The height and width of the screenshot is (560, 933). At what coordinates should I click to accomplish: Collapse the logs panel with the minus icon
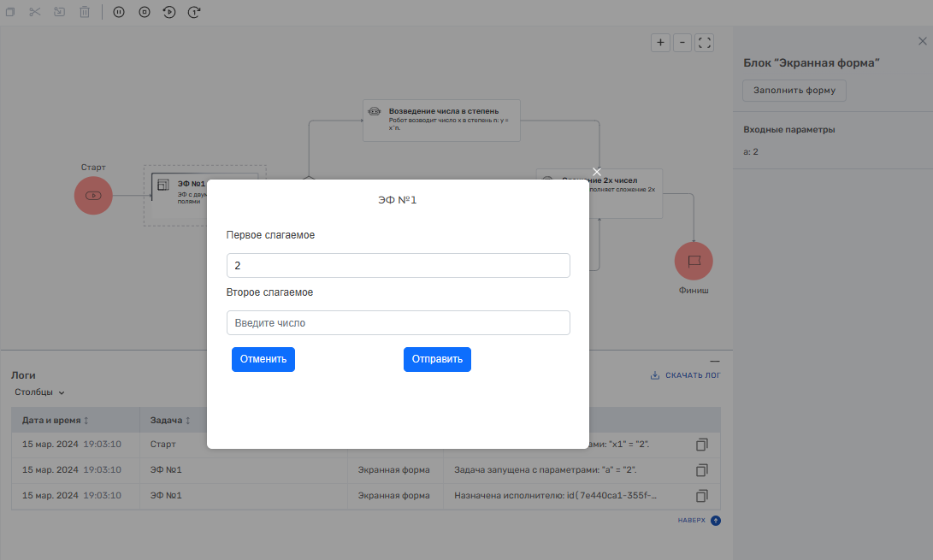point(715,362)
